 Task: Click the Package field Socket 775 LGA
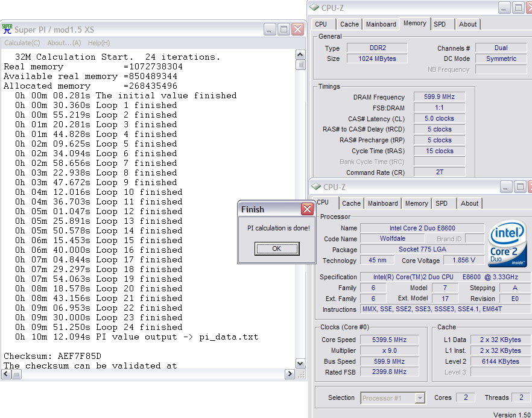(x=422, y=249)
